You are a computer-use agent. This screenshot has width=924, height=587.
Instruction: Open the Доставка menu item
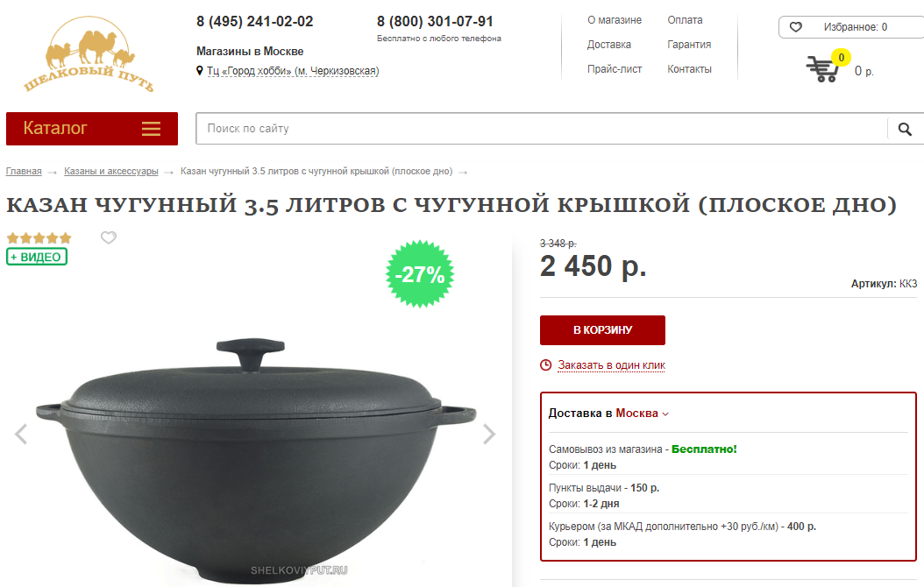pyautogui.click(x=608, y=45)
